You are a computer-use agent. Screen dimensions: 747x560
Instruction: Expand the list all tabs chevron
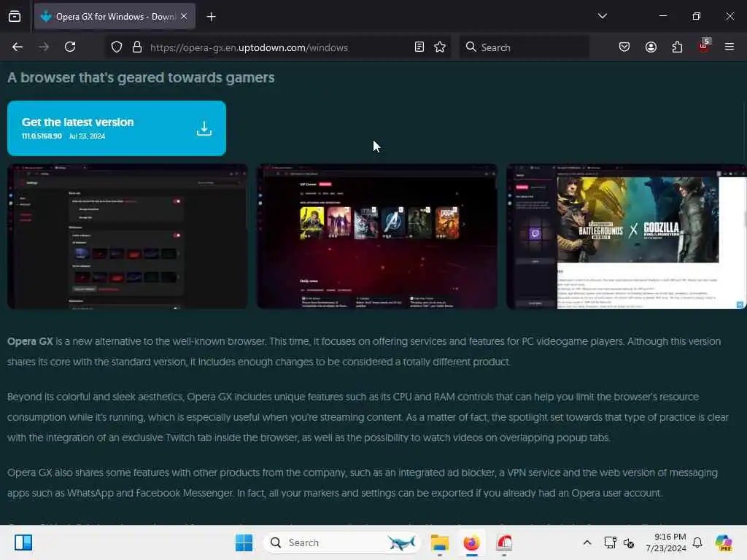point(602,16)
